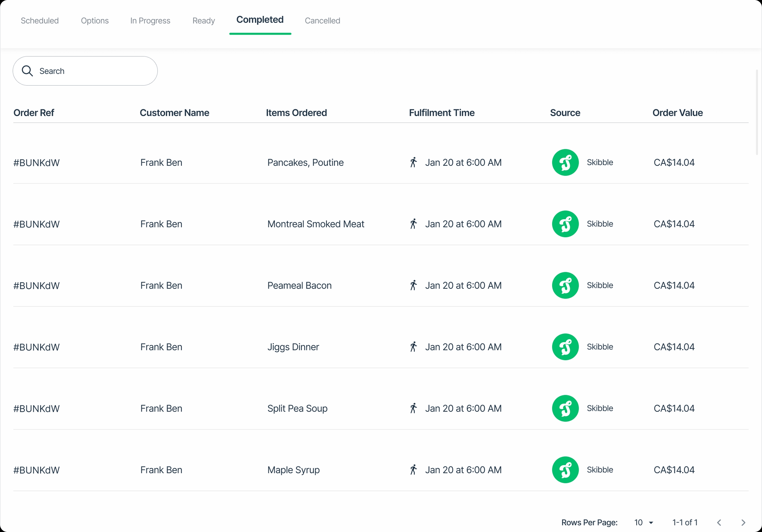Click the walking pickup icon in the Split Pea Soup row
This screenshot has height=532, width=762.
(x=413, y=408)
